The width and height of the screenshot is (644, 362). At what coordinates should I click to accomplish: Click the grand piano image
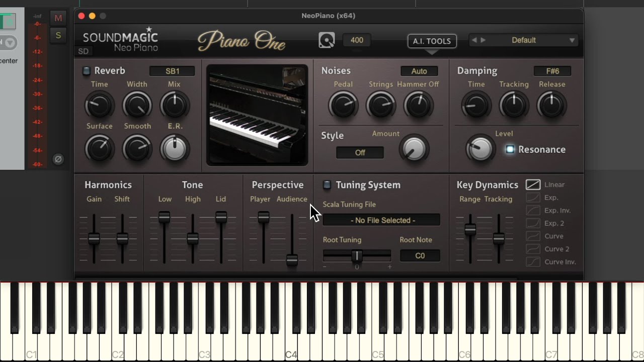(257, 115)
